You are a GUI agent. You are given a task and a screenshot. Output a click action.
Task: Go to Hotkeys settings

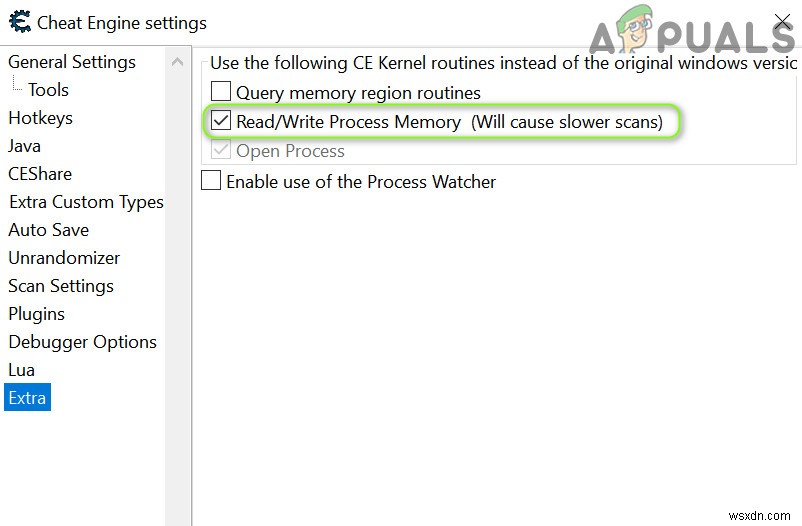point(40,118)
